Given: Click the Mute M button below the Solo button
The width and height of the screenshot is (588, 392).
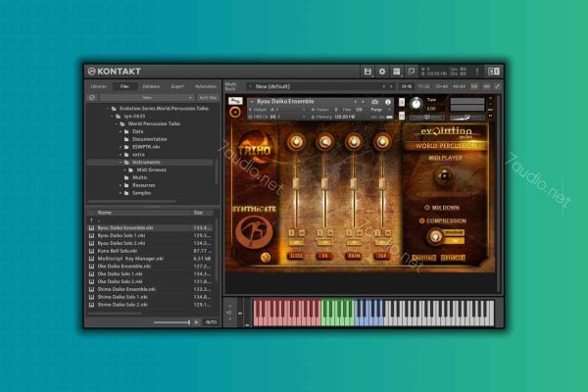Looking at the screenshot, I should (x=402, y=116).
